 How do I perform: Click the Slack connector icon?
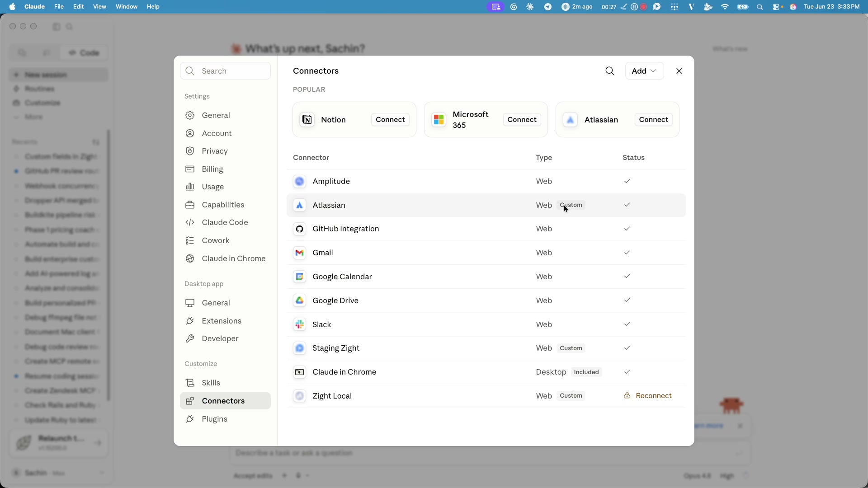[x=299, y=324]
